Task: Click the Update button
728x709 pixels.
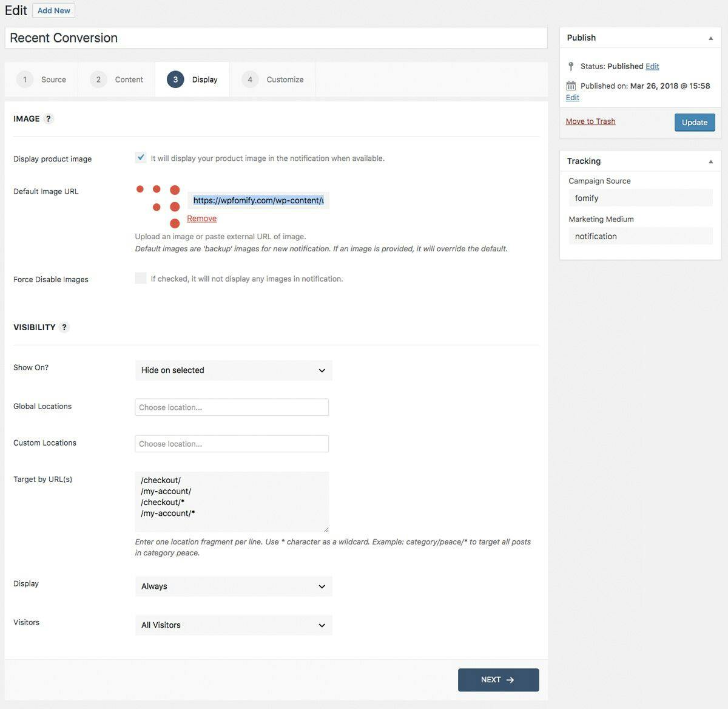Action: [695, 123]
